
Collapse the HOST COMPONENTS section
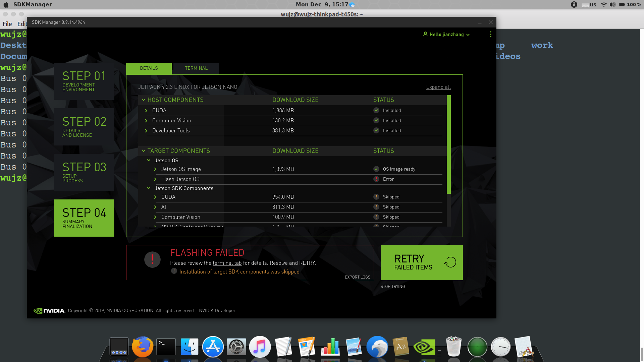click(144, 100)
